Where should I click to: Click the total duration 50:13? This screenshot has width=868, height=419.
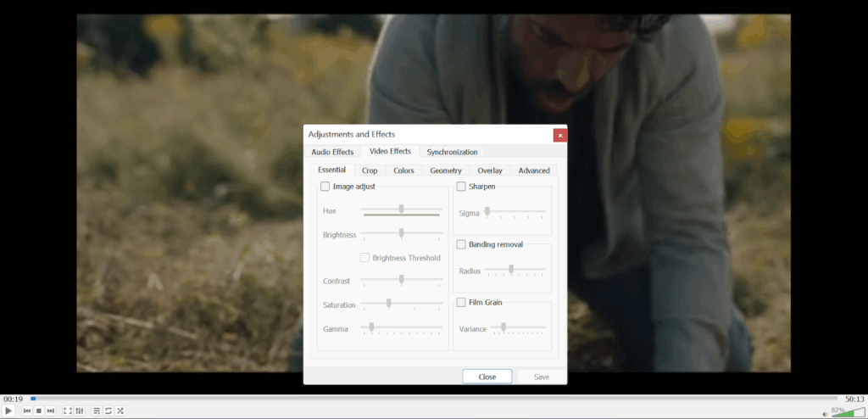click(854, 399)
